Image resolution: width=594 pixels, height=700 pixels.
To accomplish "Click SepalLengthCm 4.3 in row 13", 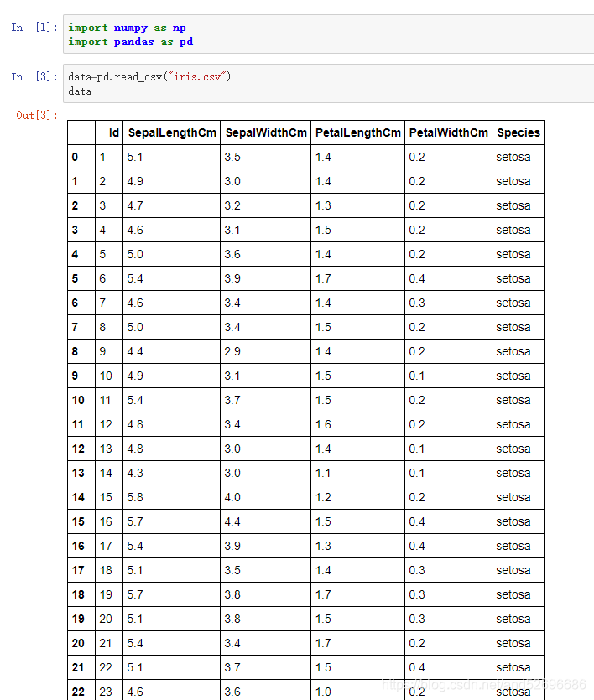I will point(135,473).
